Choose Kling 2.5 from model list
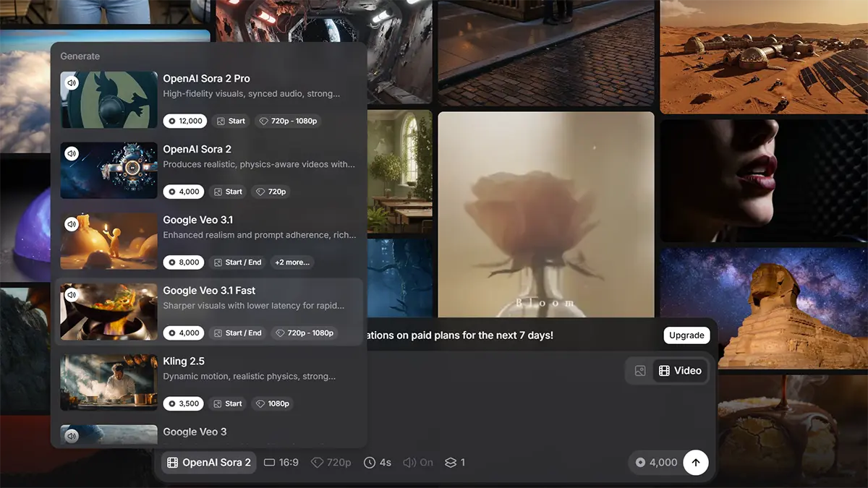 point(184,361)
